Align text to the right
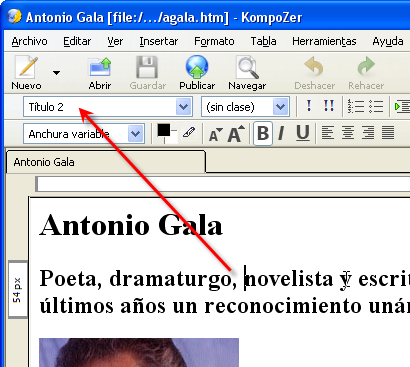 (x=368, y=133)
